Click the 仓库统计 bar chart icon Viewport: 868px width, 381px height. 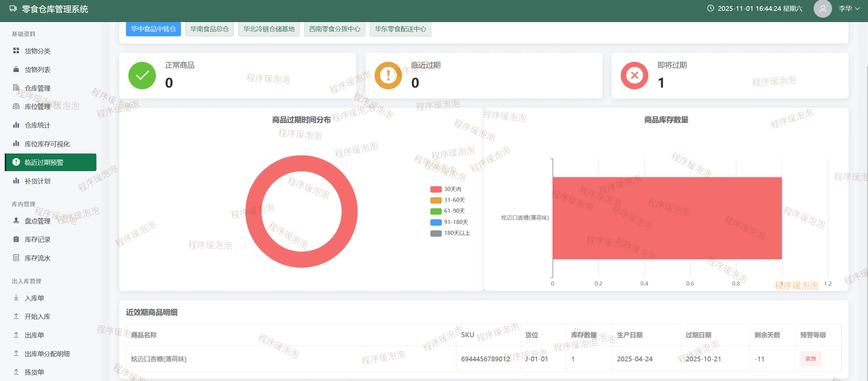[16, 125]
